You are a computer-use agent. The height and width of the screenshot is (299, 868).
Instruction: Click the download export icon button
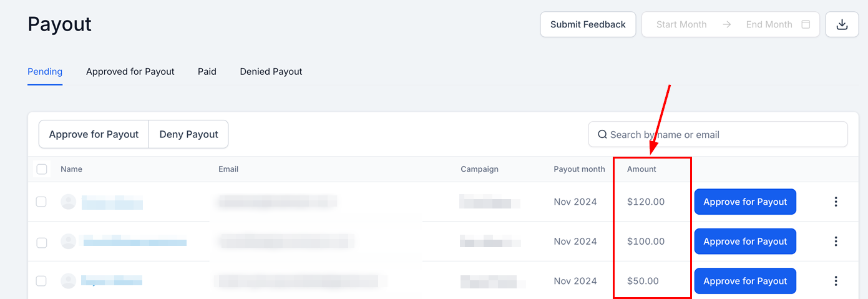click(x=842, y=24)
